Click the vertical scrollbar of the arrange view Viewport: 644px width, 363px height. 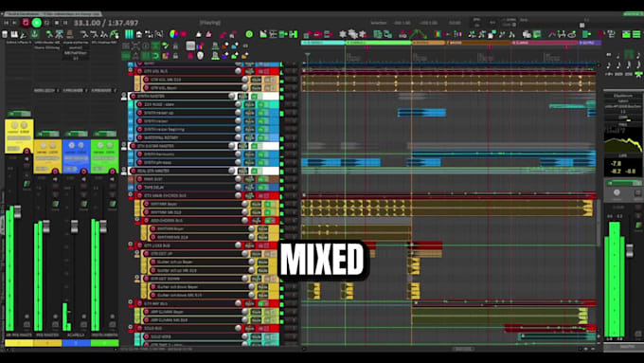(x=599, y=222)
